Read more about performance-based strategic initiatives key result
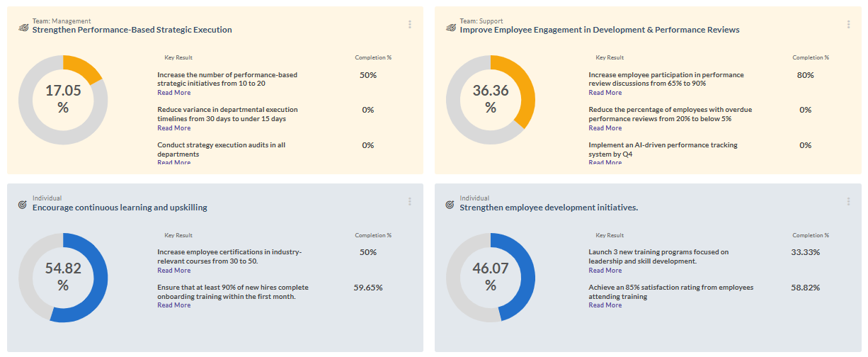Viewport: 868px width, 357px height. 173,93
